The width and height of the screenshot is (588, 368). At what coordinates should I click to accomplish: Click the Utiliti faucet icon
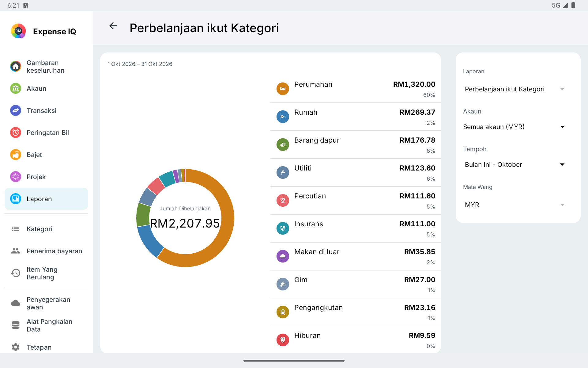[x=283, y=173]
